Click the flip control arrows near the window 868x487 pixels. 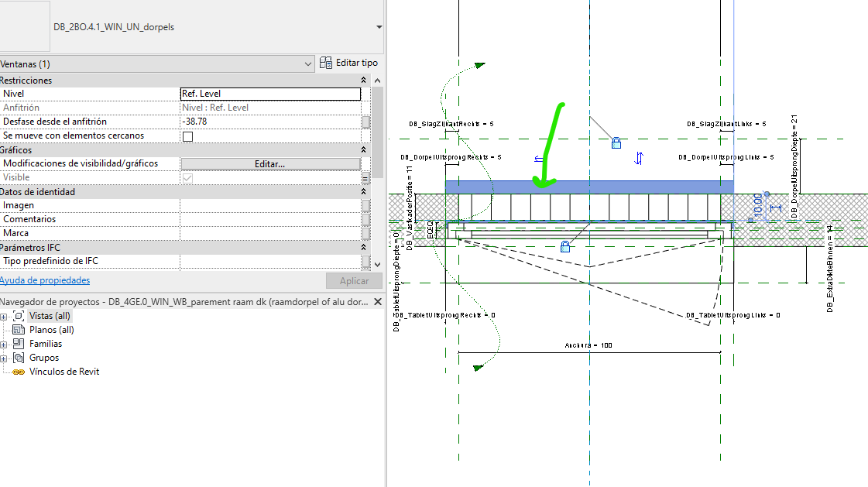(x=637, y=157)
